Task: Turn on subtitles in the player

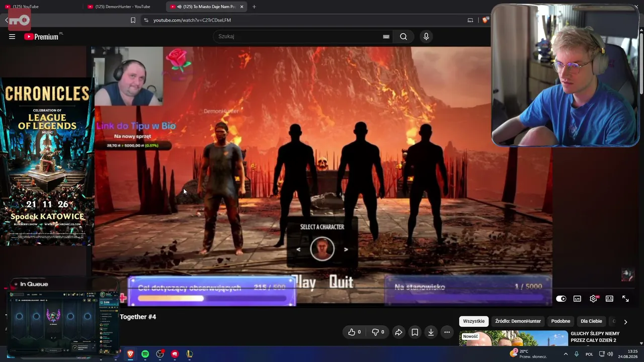Action: (x=577, y=299)
